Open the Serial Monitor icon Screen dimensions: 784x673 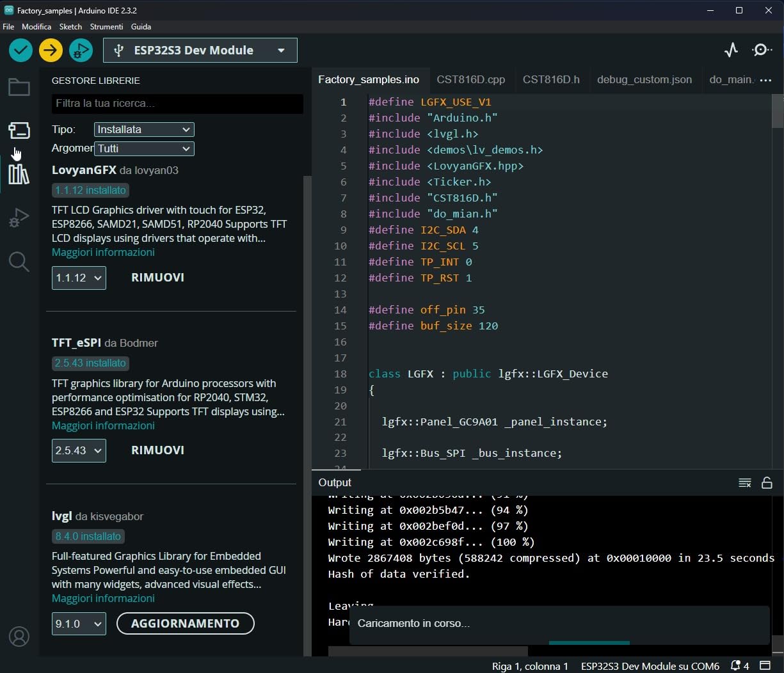tap(762, 50)
